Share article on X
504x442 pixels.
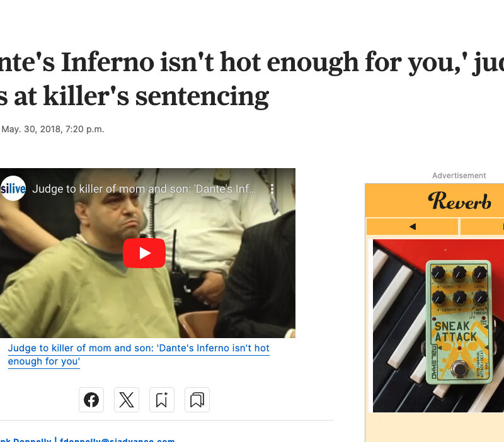127,400
